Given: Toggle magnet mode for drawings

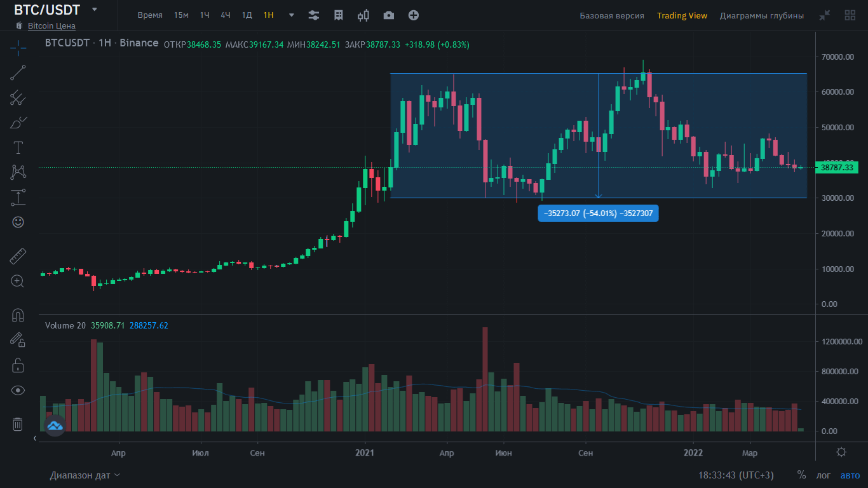Looking at the screenshot, I should coord(18,315).
